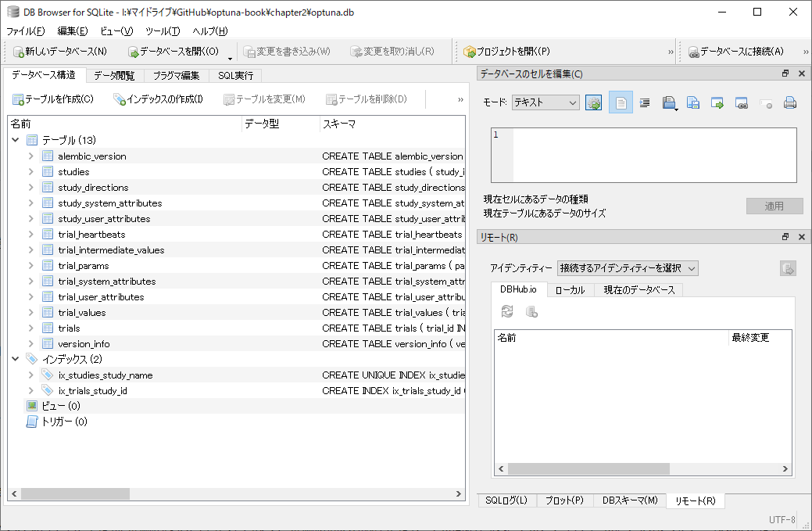Click the スキーマ column header
This screenshot has width=812, height=531.
pyautogui.click(x=392, y=124)
